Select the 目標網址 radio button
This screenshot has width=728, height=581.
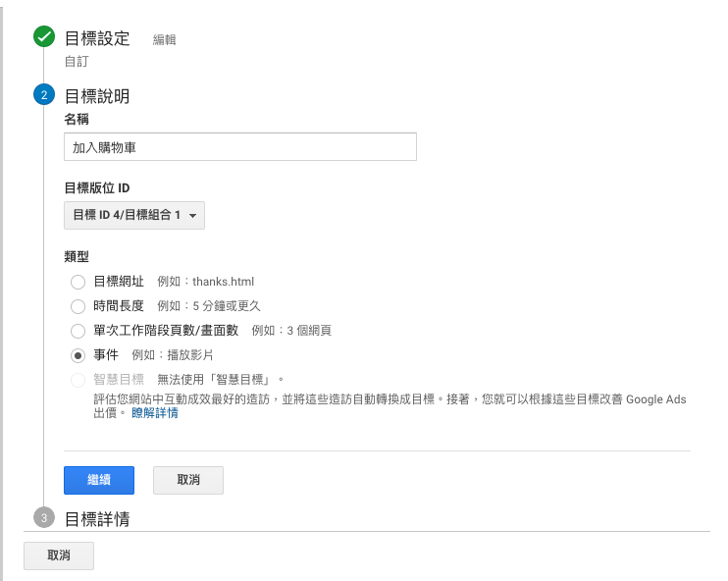point(78,282)
